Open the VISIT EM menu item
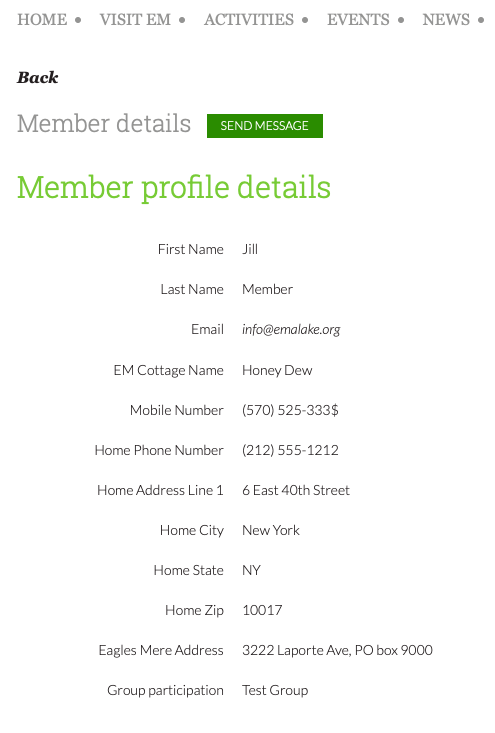The height and width of the screenshot is (733, 495). coord(135,20)
